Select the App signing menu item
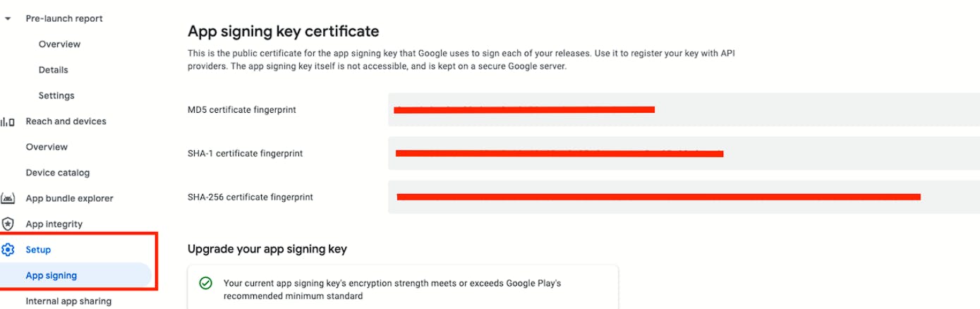 [x=52, y=275]
